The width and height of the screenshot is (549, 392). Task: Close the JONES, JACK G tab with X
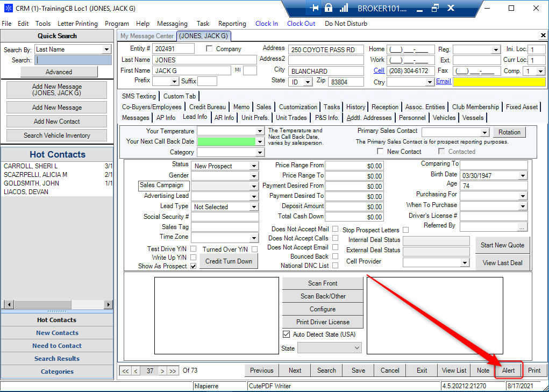[543, 35]
